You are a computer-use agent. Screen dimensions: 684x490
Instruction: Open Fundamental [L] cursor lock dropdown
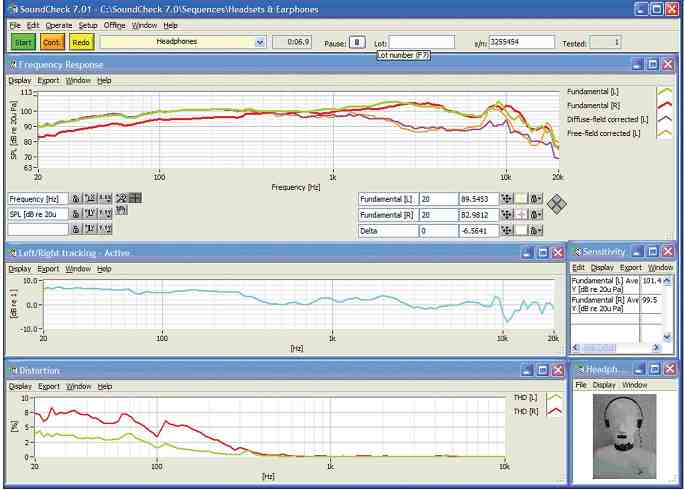(x=536, y=199)
